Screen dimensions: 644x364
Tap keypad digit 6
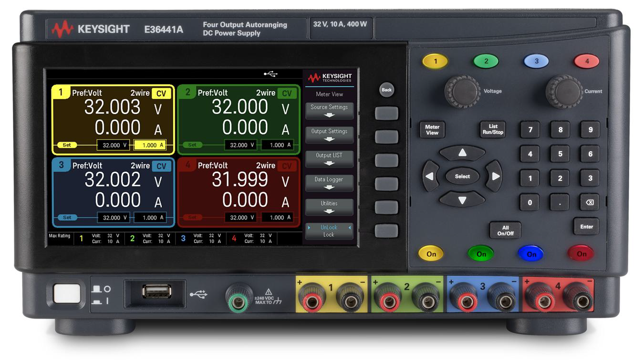coord(590,154)
